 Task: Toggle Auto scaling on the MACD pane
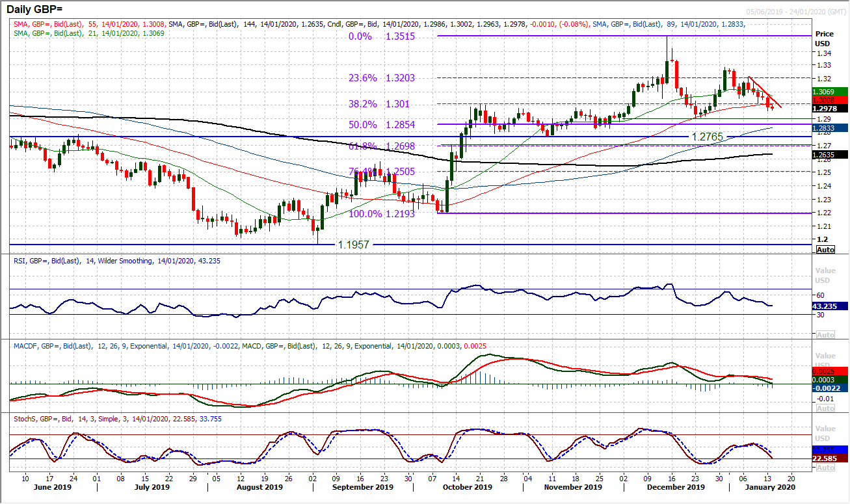coord(825,407)
